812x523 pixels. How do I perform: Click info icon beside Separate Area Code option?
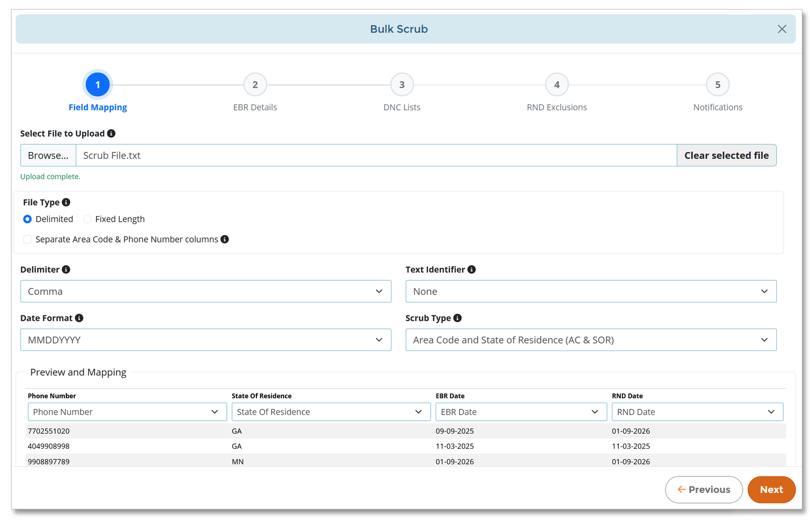pos(225,239)
